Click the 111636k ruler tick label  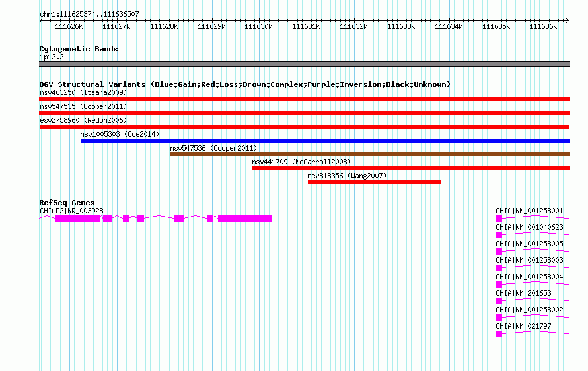tap(543, 27)
